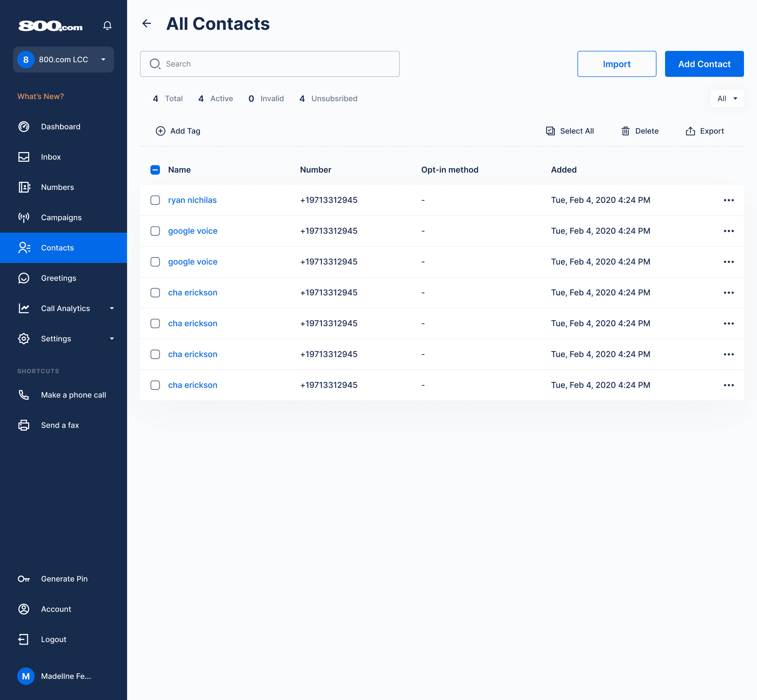
Task: Click the Select All icon button
Action: [550, 131]
